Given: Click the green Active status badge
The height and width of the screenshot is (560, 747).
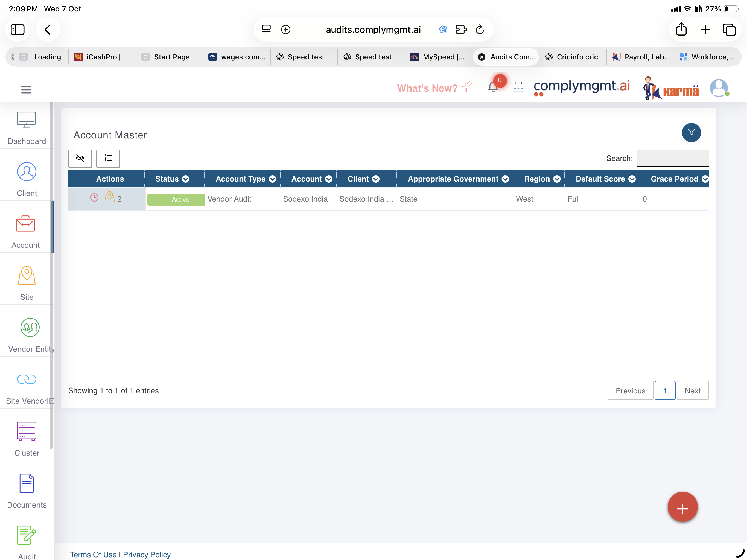Looking at the screenshot, I should (176, 199).
